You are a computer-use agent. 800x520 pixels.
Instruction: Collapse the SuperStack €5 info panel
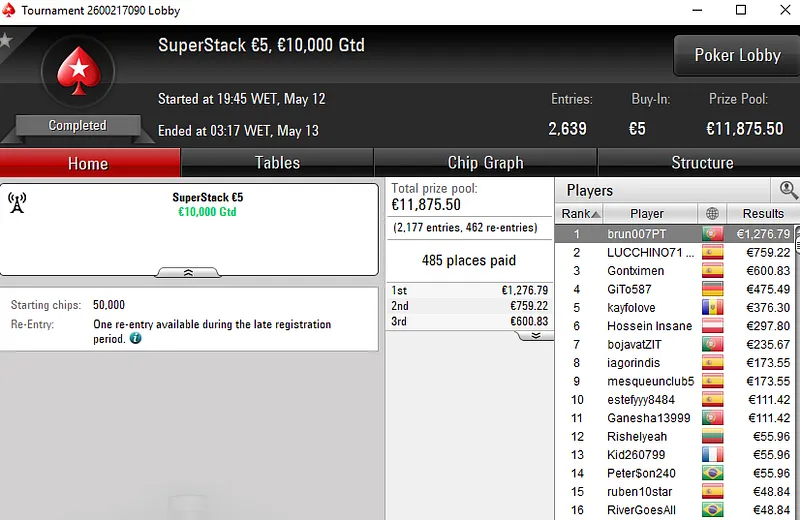click(187, 271)
